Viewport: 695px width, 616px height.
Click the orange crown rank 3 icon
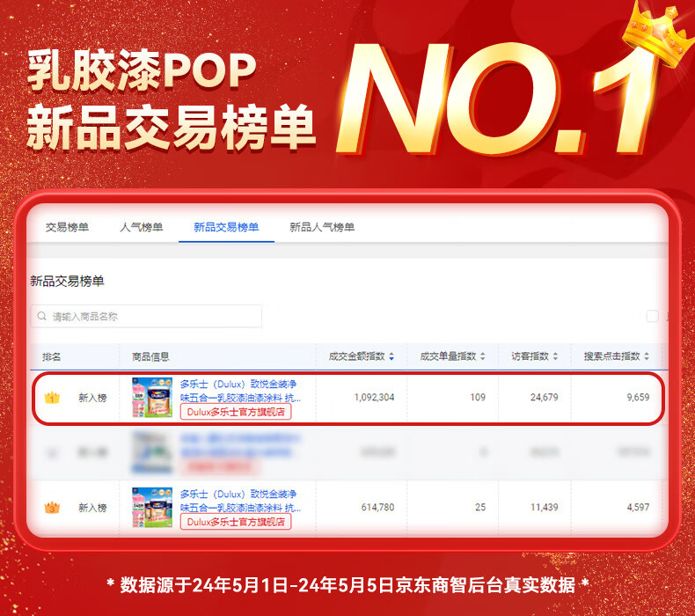[x=52, y=508]
